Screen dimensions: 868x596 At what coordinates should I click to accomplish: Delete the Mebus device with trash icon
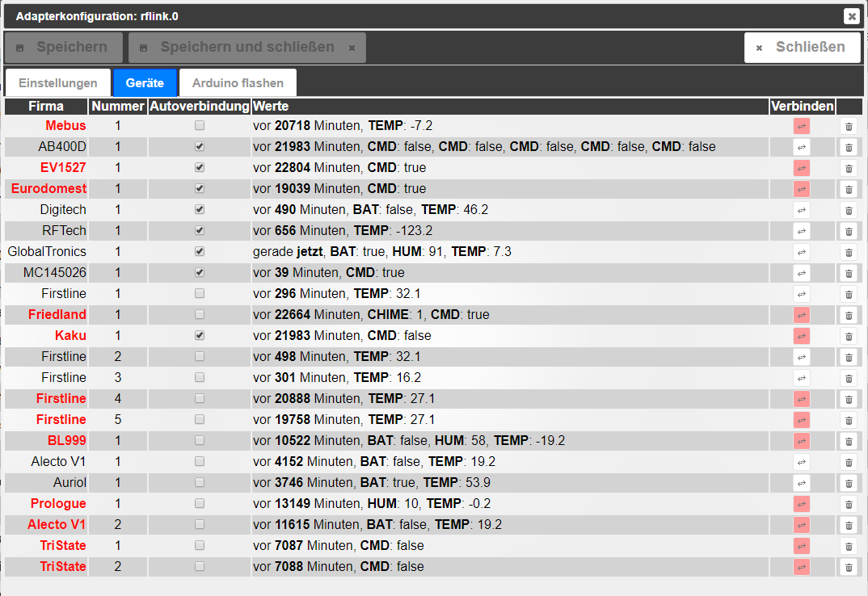point(848,126)
